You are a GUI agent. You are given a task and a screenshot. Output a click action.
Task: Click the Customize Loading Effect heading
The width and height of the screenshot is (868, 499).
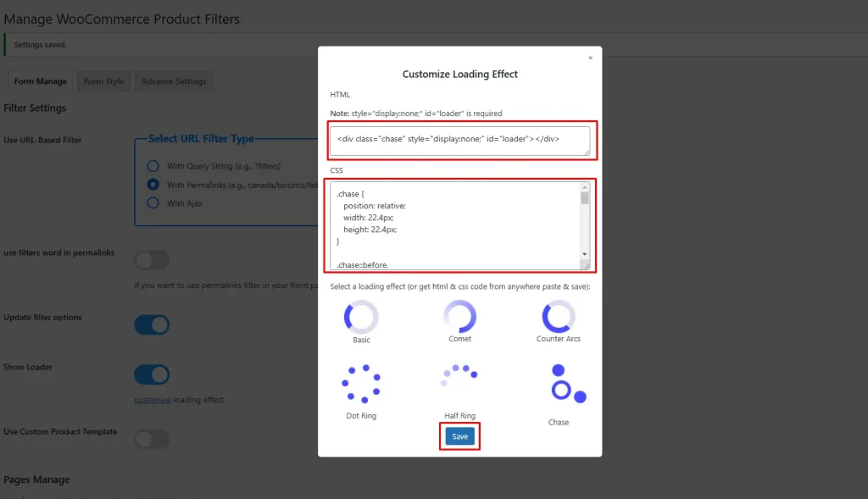(459, 75)
